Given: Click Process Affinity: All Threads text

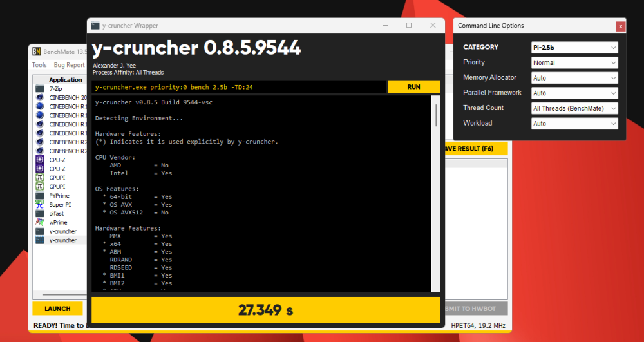Looking at the screenshot, I should pyautogui.click(x=128, y=73).
